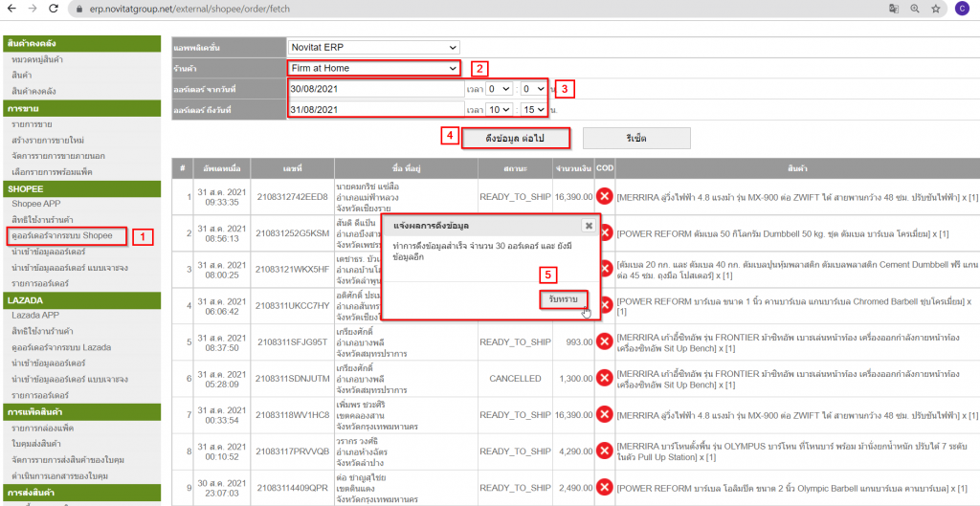The width and height of the screenshot is (980, 506).
Task: Click the ดึงข้อมูล ต่อไป fetch button
Action: [515, 138]
